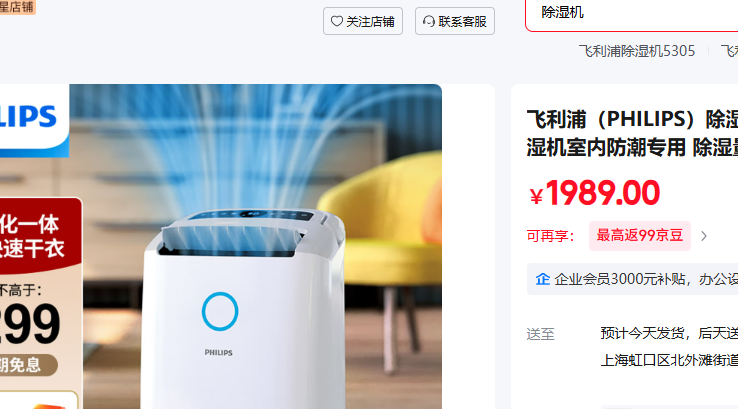Click the PHILIPS logo badge on image
Screen dimensions: 738x409
point(34,120)
